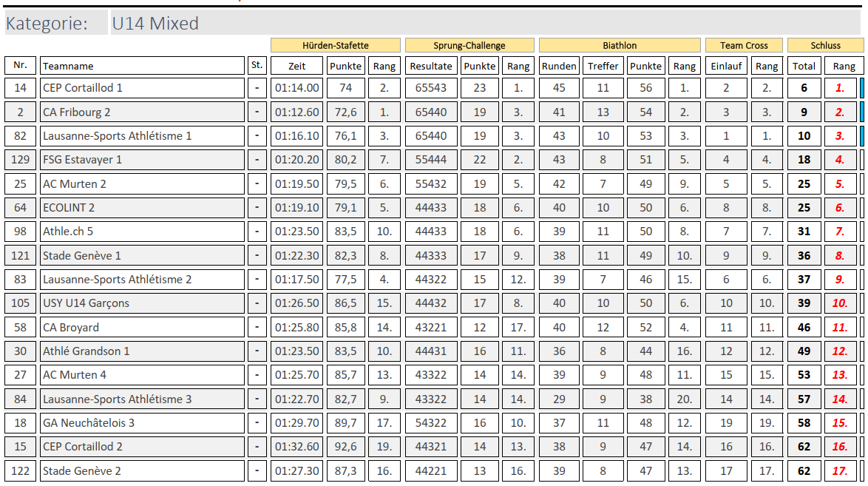This screenshot has width=868, height=486.
Task: Select the Treffer column header
Action: [603, 66]
